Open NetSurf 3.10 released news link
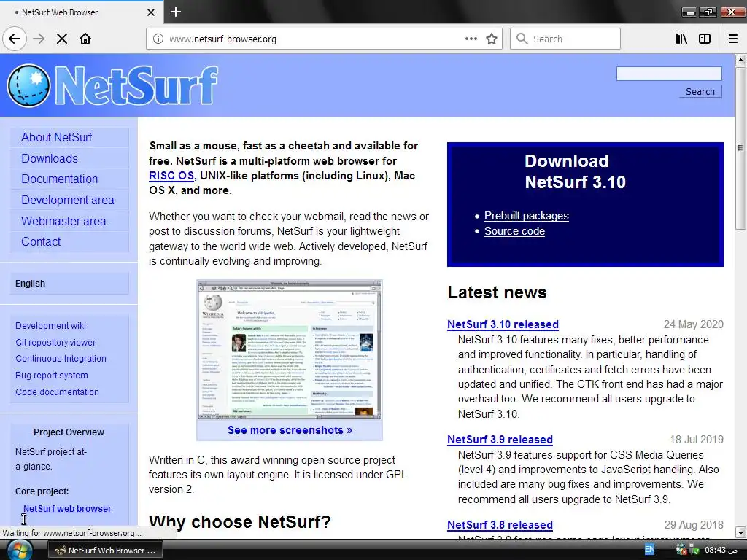747x560 pixels. pyautogui.click(x=503, y=324)
